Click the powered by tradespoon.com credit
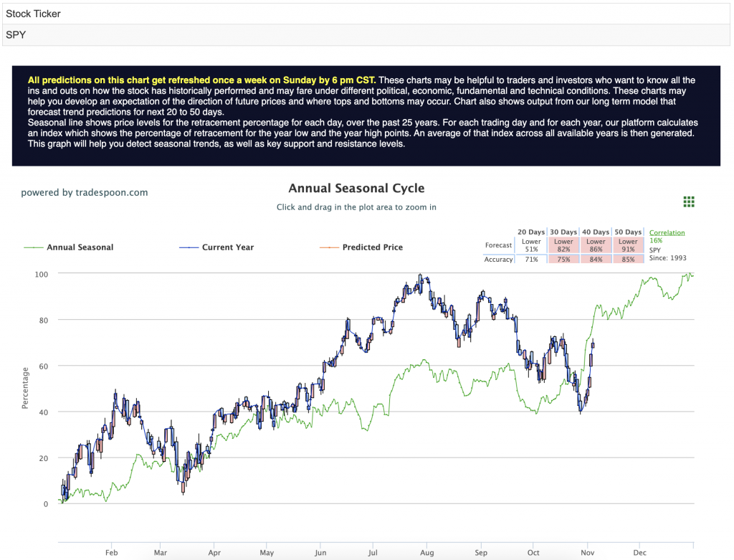This screenshot has height=560, width=734. tap(85, 192)
